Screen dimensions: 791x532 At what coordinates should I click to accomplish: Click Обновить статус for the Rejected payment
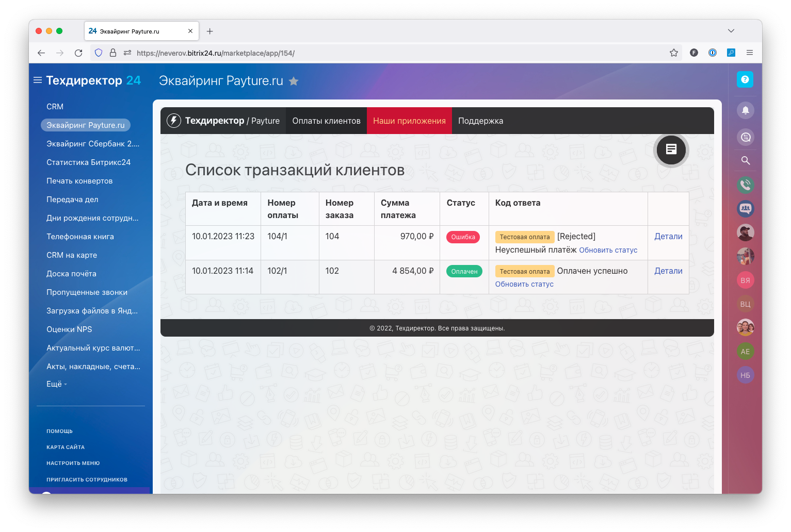608,250
